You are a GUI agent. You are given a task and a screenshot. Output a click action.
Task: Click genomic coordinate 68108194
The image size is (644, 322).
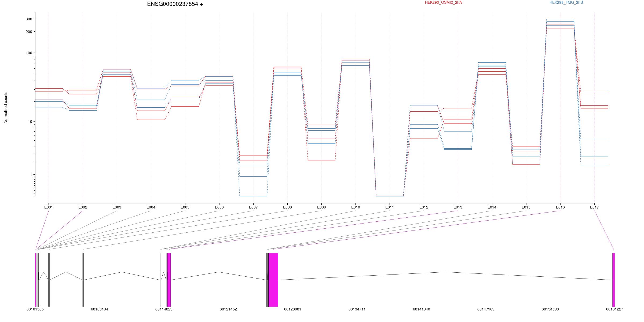tap(100, 309)
